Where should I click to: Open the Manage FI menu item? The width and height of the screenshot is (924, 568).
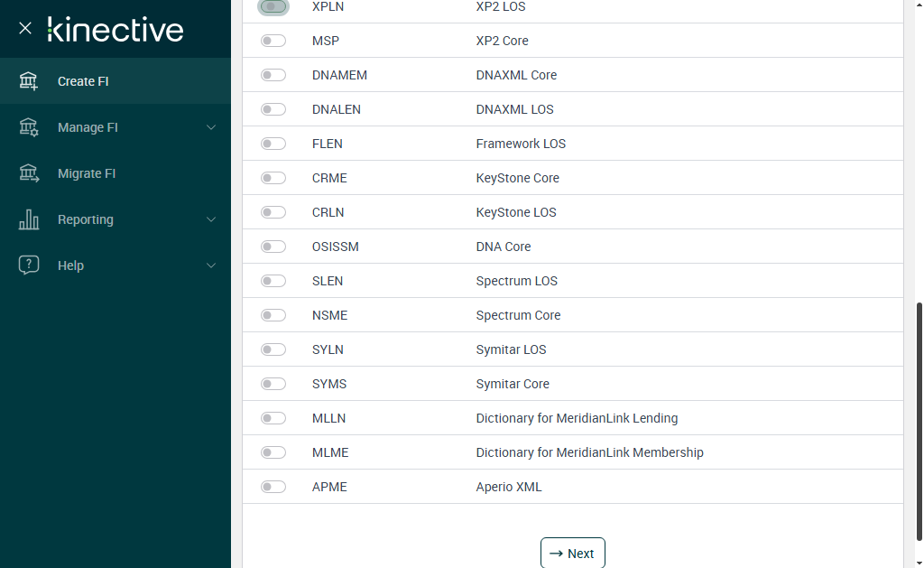click(x=115, y=126)
